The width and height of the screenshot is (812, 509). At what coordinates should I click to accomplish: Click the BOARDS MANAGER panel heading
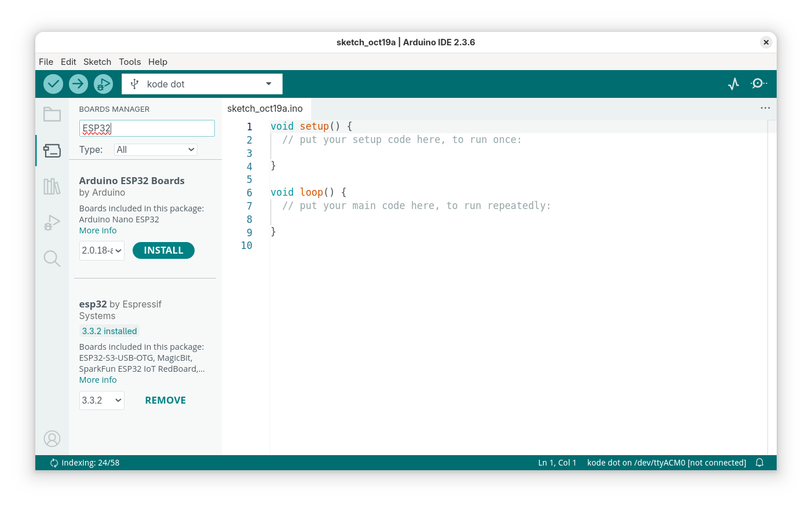pos(114,109)
